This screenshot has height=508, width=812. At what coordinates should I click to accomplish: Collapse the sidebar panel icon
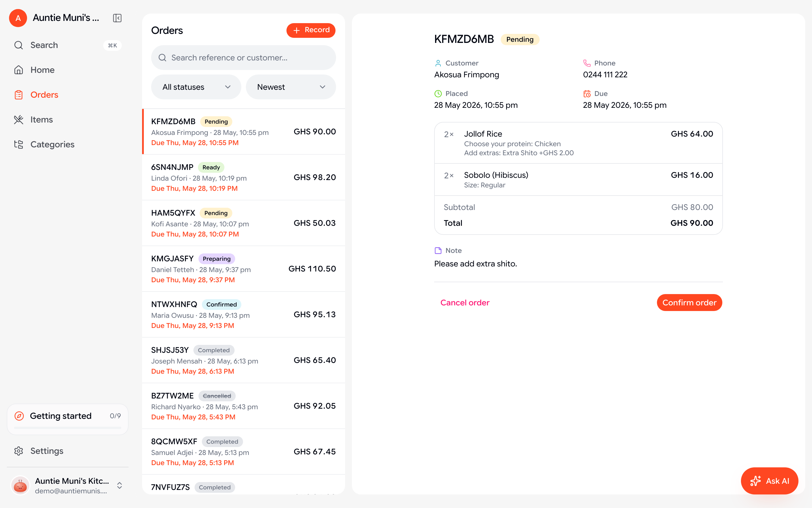tap(117, 18)
